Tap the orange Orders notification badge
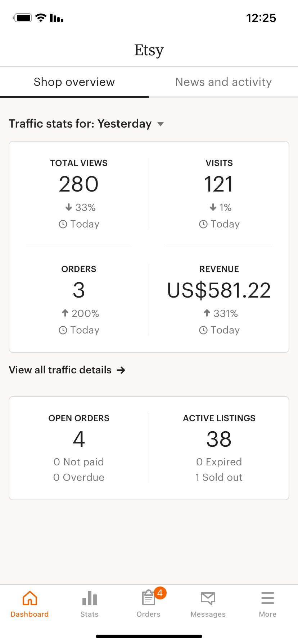The width and height of the screenshot is (298, 644). click(160, 593)
